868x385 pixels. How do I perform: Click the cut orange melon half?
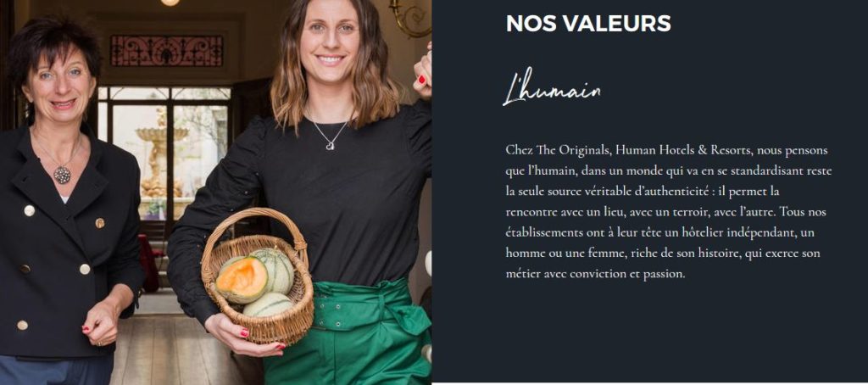242,279
